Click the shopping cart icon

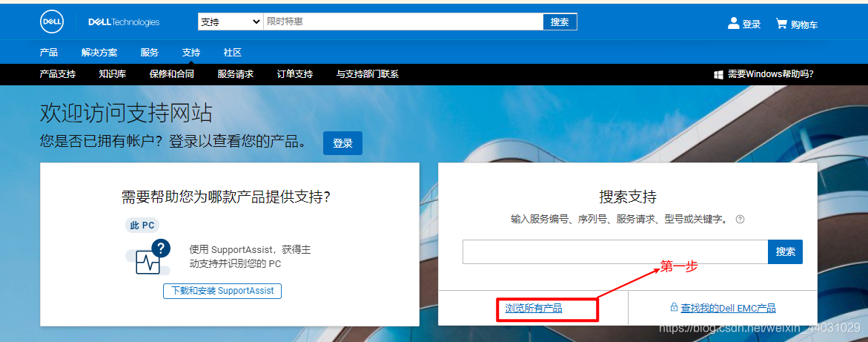[x=781, y=23]
